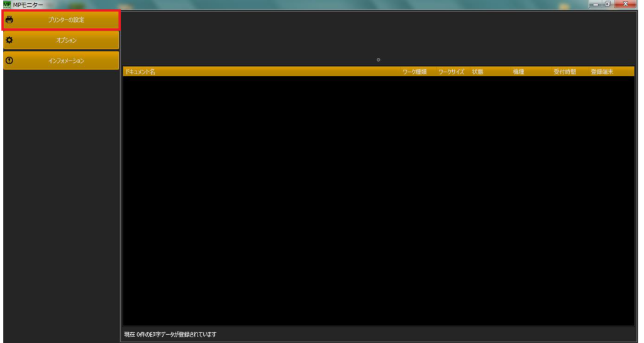Click the 状態 column header
Image resolution: width=644 pixels, height=343 pixels.
pos(477,72)
